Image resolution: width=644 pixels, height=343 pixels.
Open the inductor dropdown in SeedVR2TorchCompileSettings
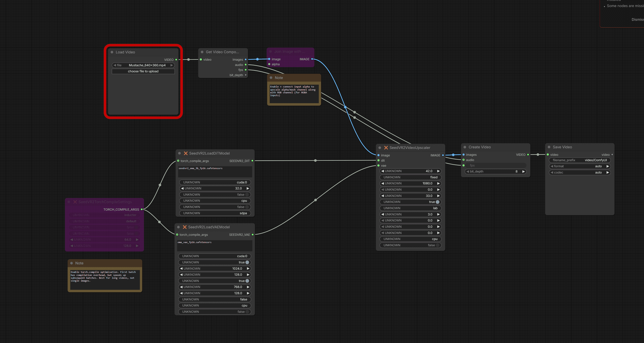104,215
